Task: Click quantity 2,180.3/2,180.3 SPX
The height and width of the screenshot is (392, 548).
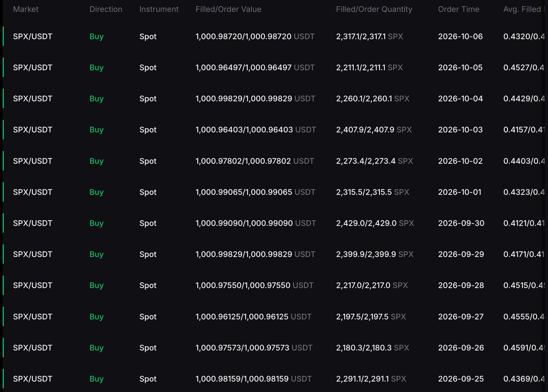Action: tap(373, 348)
